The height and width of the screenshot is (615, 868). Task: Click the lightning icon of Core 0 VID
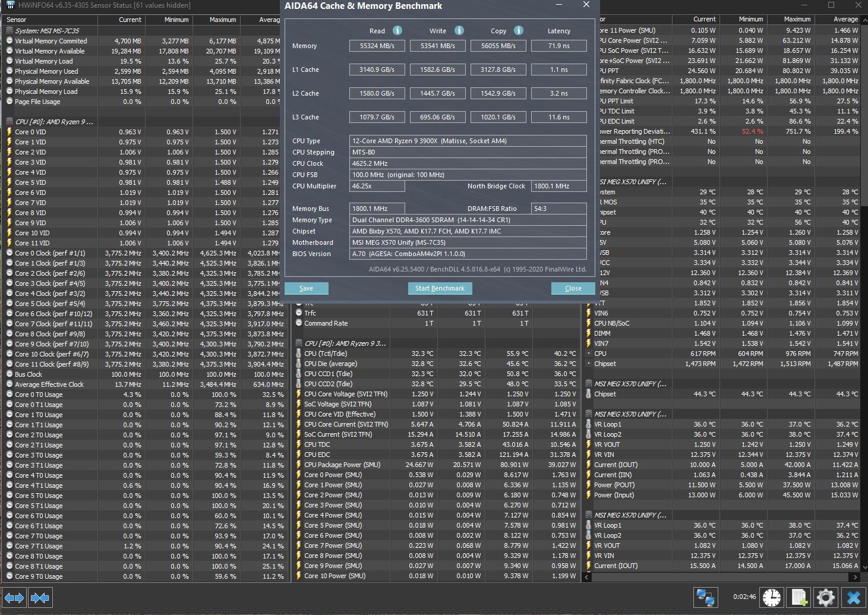click(x=10, y=132)
